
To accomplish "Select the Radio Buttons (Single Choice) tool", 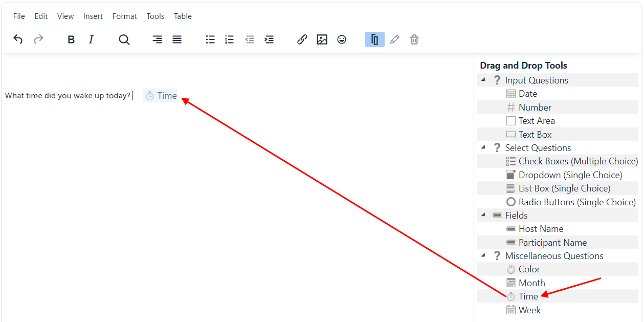I will click(x=576, y=202).
